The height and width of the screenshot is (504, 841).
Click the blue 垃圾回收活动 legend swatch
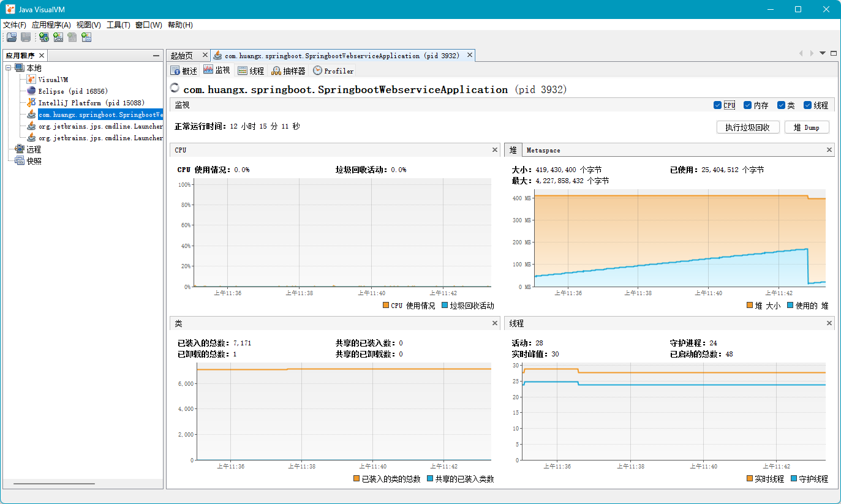click(445, 305)
